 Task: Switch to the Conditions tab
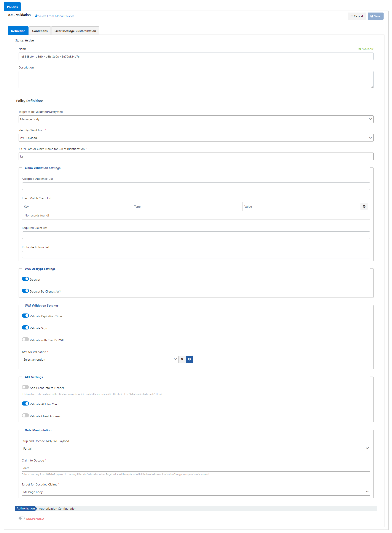point(40,31)
